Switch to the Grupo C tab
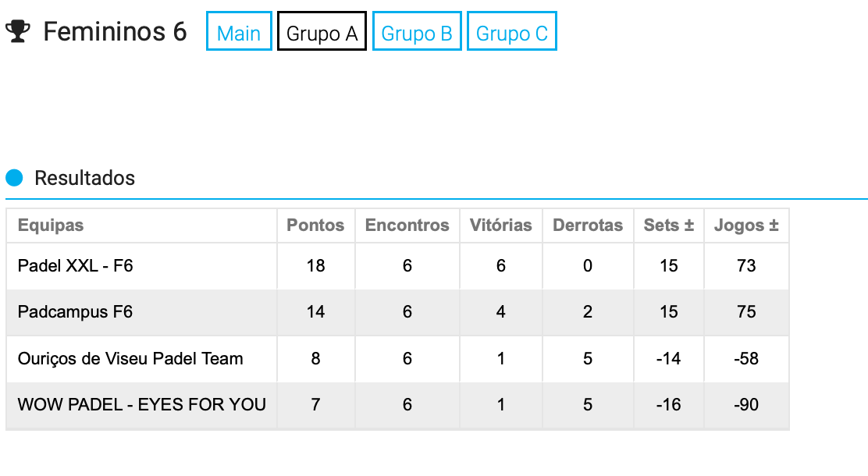868x476 pixels. pyautogui.click(x=511, y=31)
